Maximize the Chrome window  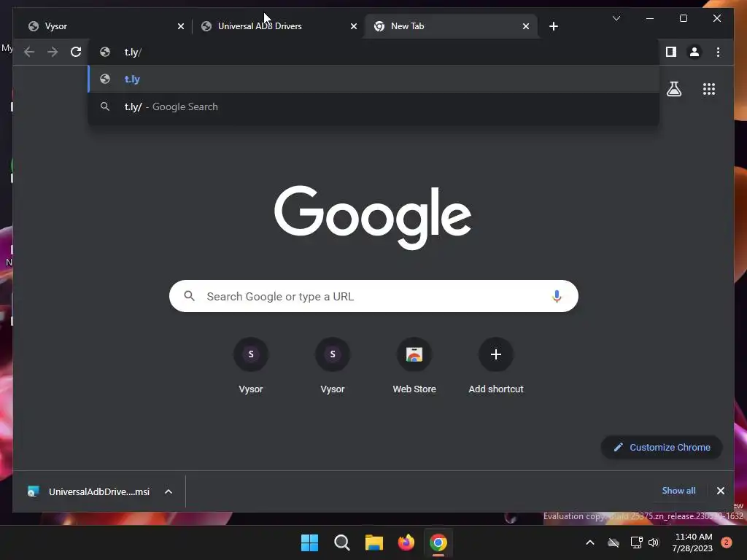[683, 18]
